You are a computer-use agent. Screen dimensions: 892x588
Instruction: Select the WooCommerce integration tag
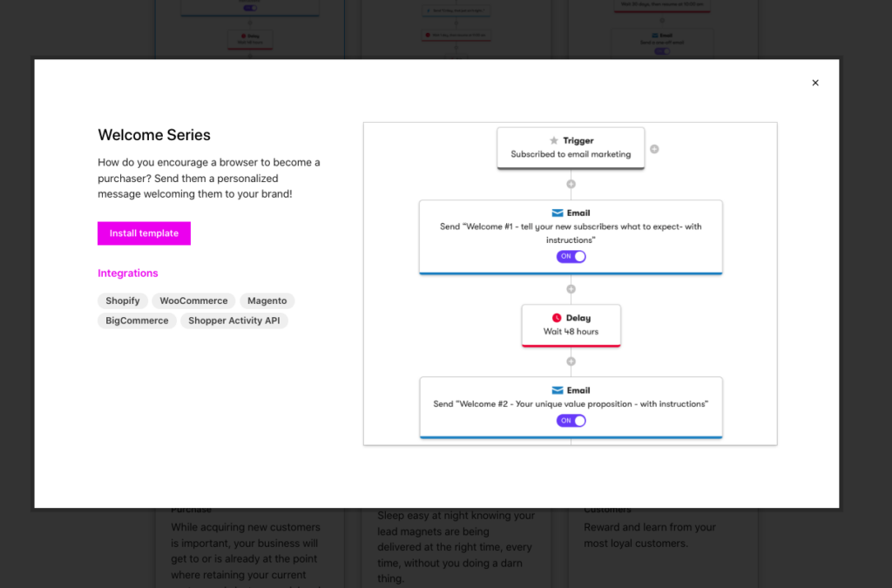(193, 301)
